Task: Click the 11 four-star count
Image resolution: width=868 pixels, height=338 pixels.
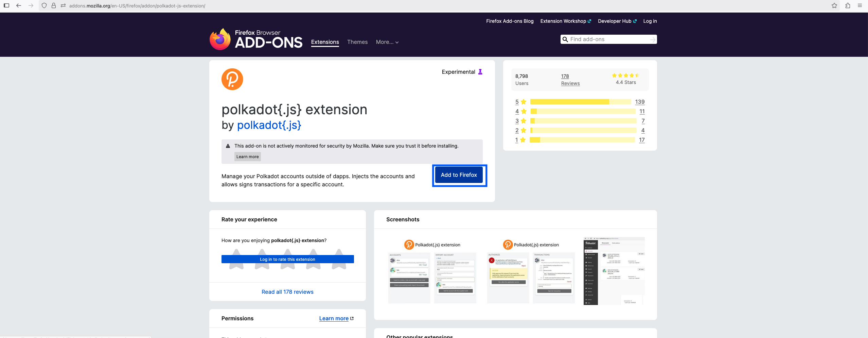Action: point(642,111)
